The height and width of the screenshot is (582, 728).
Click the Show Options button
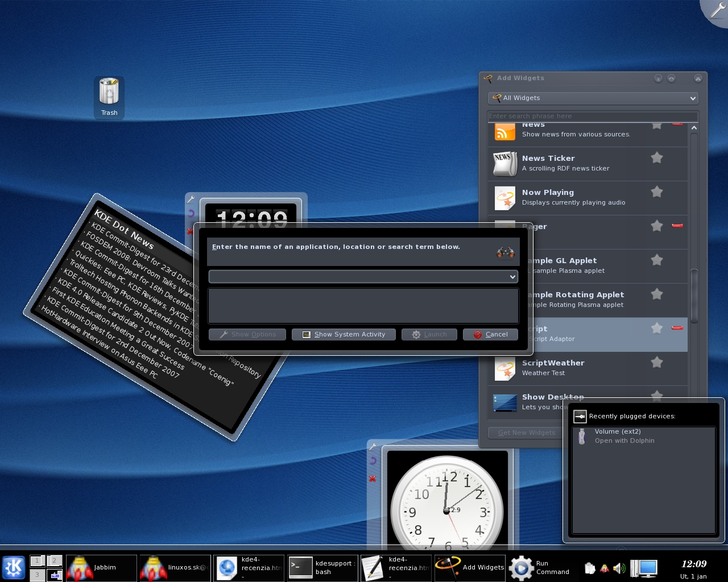pyautogui.click(x=247, y=334)
